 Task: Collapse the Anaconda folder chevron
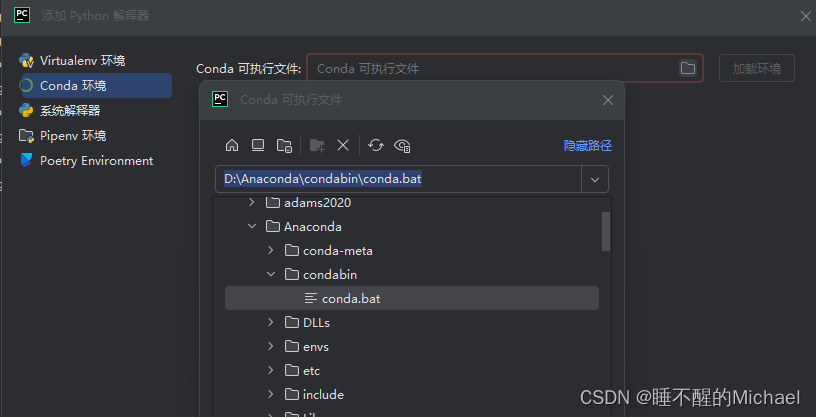tap(252, 226)
